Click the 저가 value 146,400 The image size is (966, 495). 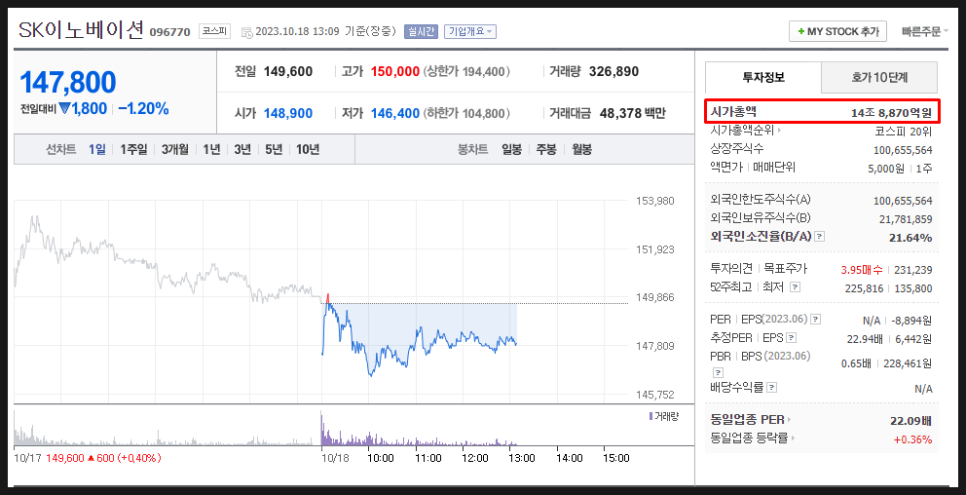395,113
